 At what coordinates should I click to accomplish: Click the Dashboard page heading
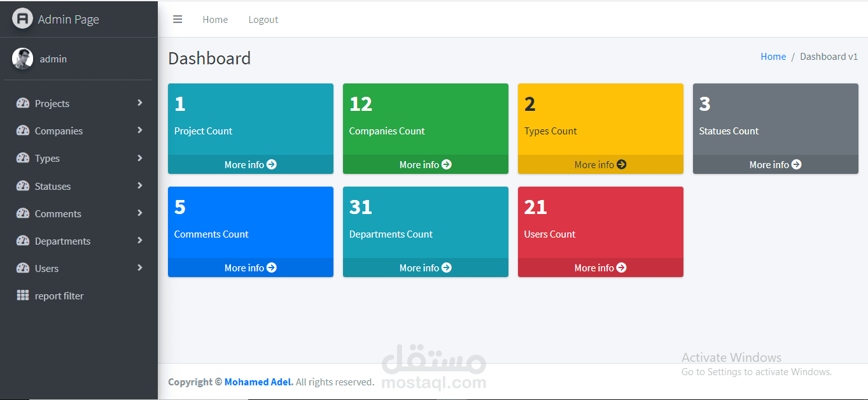point(209,58)
